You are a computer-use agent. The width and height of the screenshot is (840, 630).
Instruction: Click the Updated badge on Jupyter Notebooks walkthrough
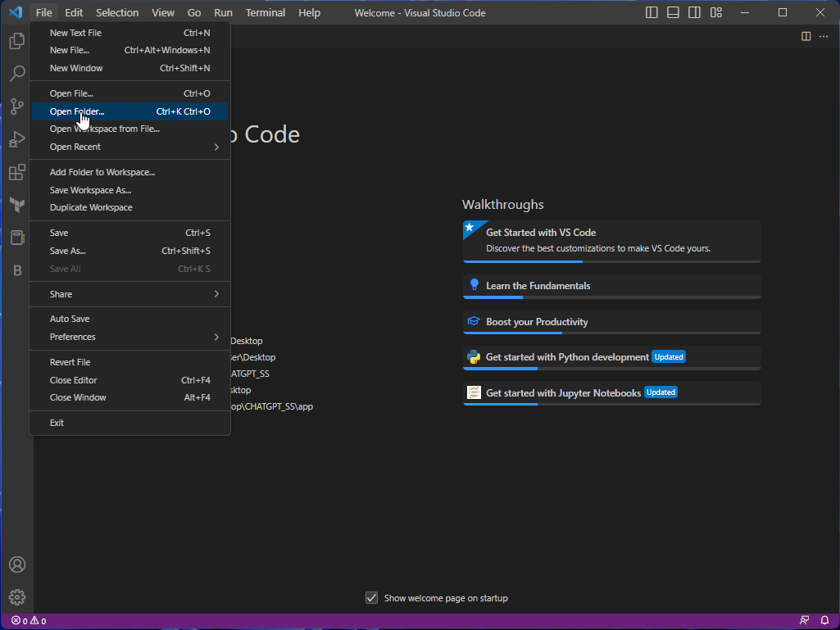661,392
